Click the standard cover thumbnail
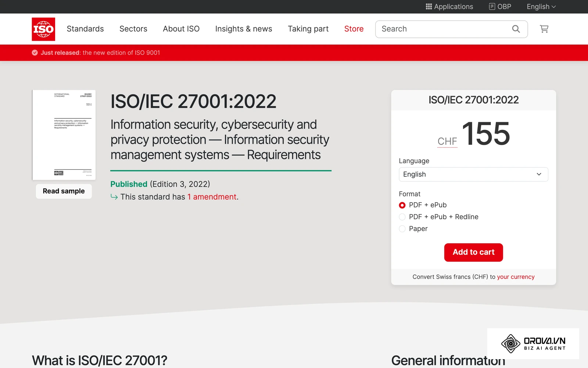Image resolution: width=588 pixels, height=368 pixels. click(64, 135)
